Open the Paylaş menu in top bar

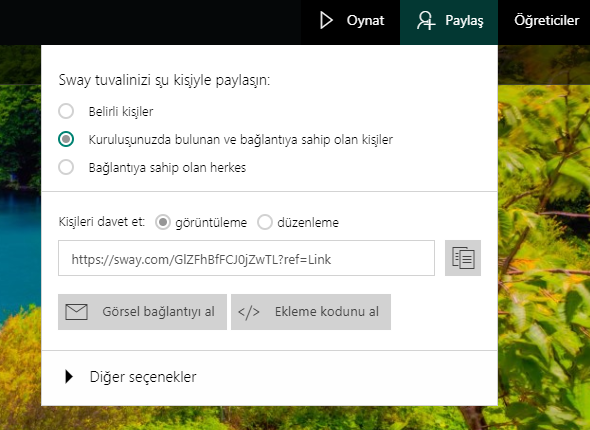449,22
